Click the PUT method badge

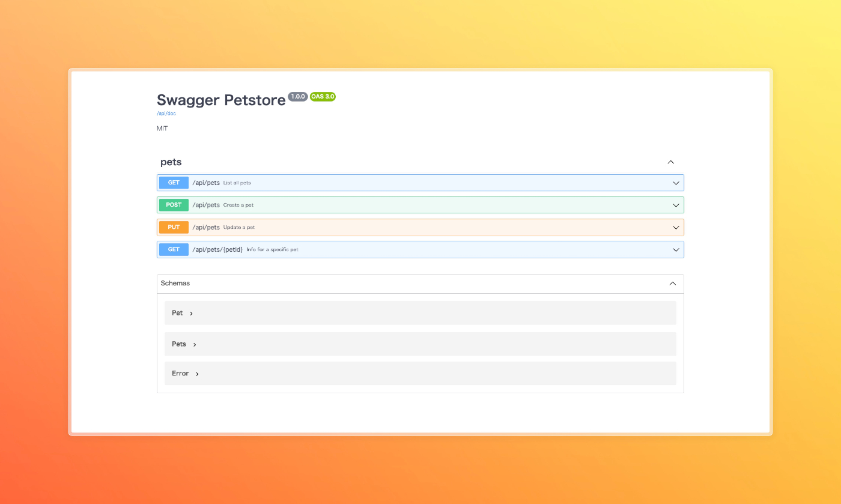(174, 227)
